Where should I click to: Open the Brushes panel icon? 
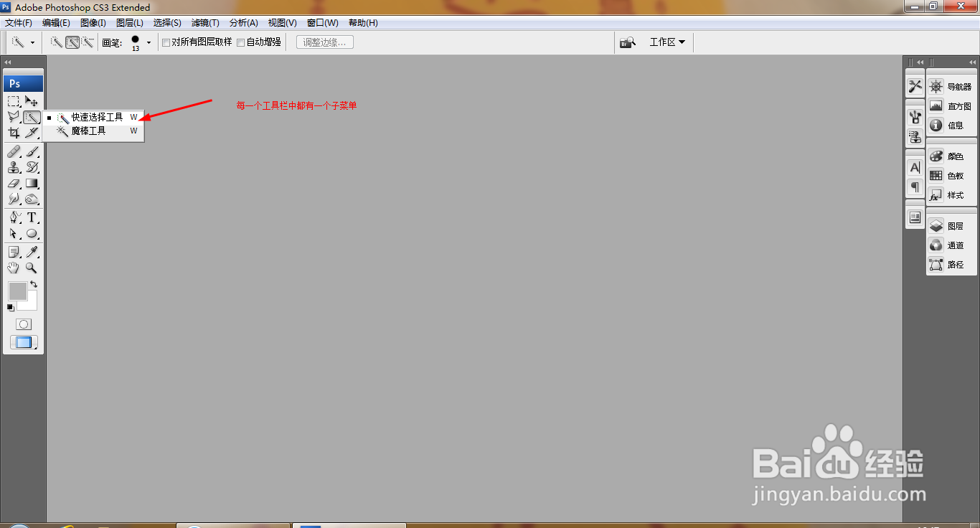tap(915, 118)
